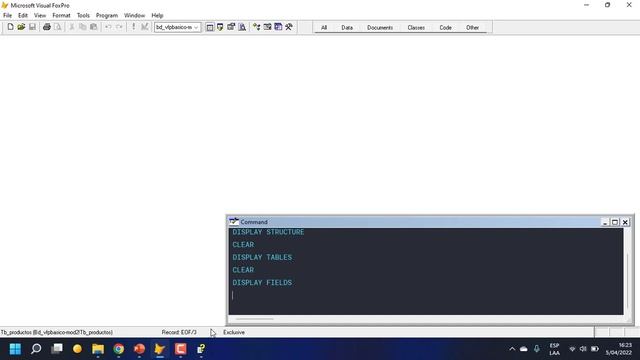
Task: Click the Redo toolbar icon
Action: coord(119,27)
